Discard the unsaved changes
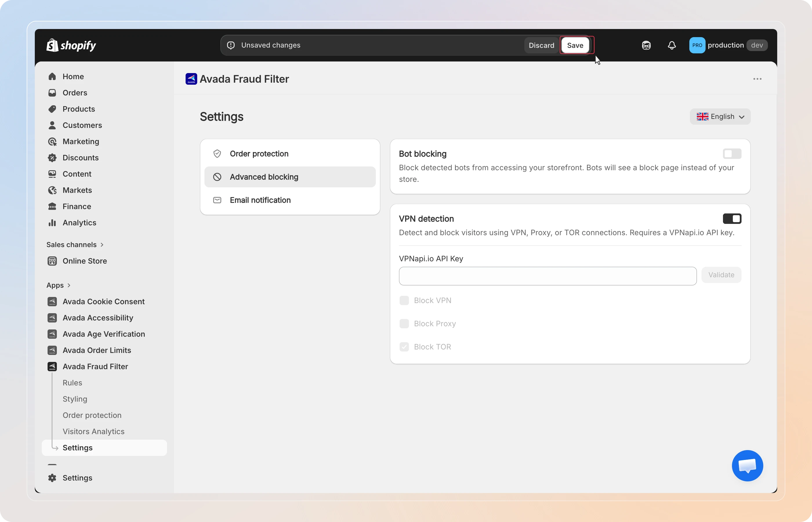Screen dimensions: 812x522 [x=541, y=46]
